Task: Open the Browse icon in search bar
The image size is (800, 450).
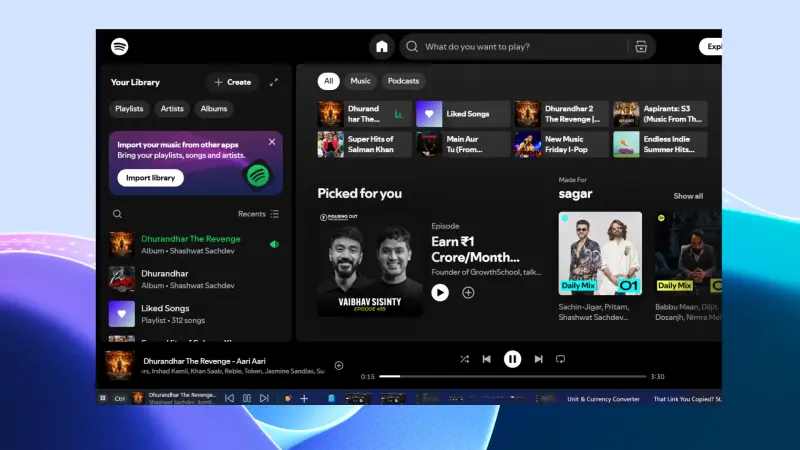Action: [x=641, y=47]
